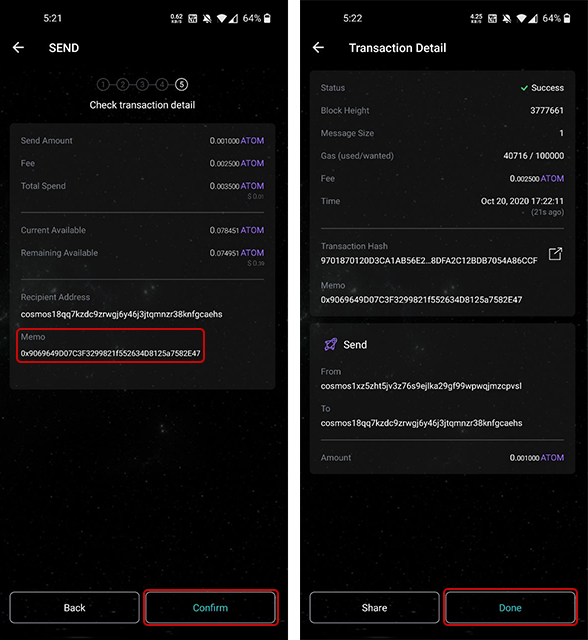588x640 pixels.
Task: Go back from Transaction Detail screen
Action: coord(318,48)
